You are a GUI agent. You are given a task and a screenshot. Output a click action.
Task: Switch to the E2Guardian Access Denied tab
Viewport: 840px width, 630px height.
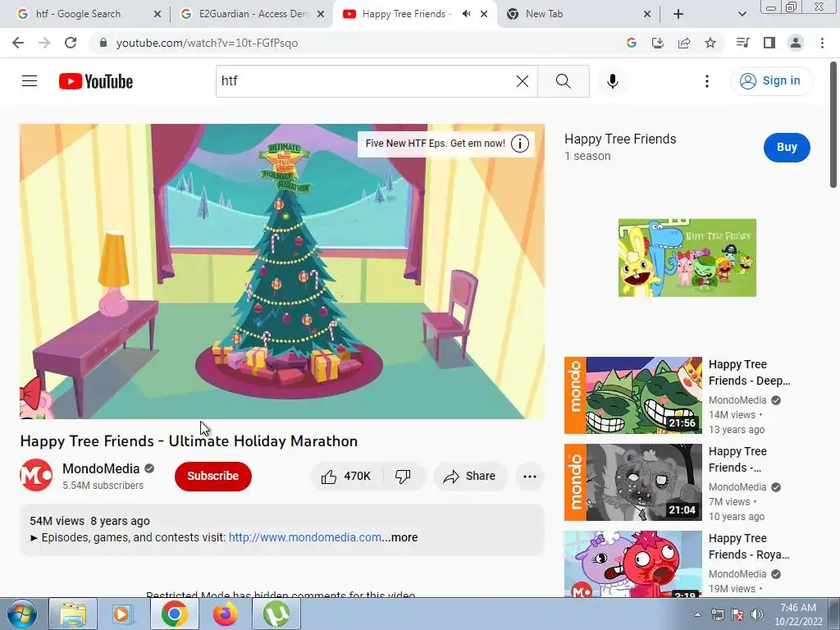(x=253, y=14)
